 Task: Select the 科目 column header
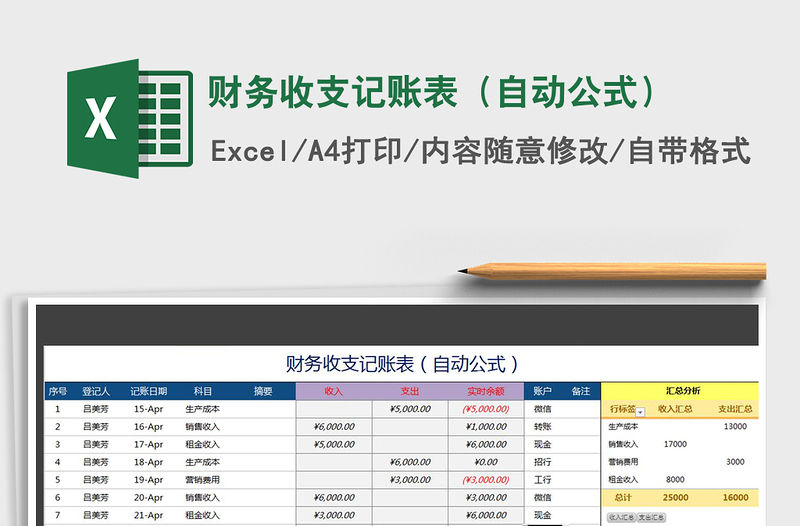[203, 391]
